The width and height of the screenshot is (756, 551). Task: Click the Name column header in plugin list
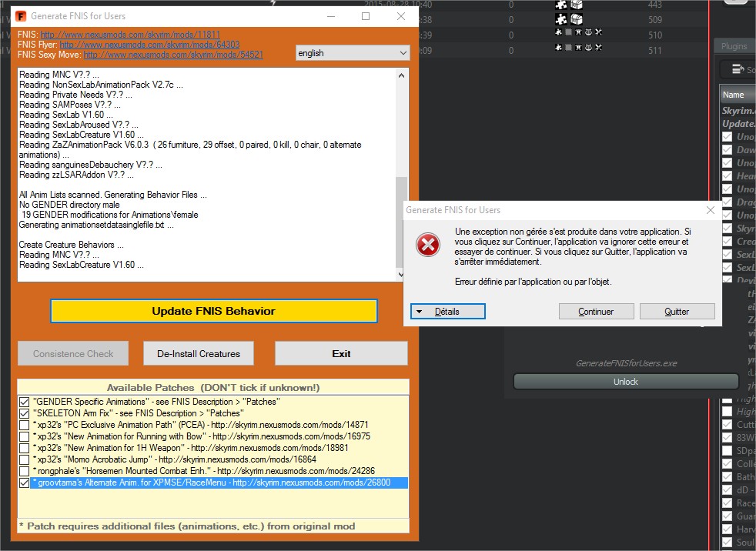pos(736,95)
